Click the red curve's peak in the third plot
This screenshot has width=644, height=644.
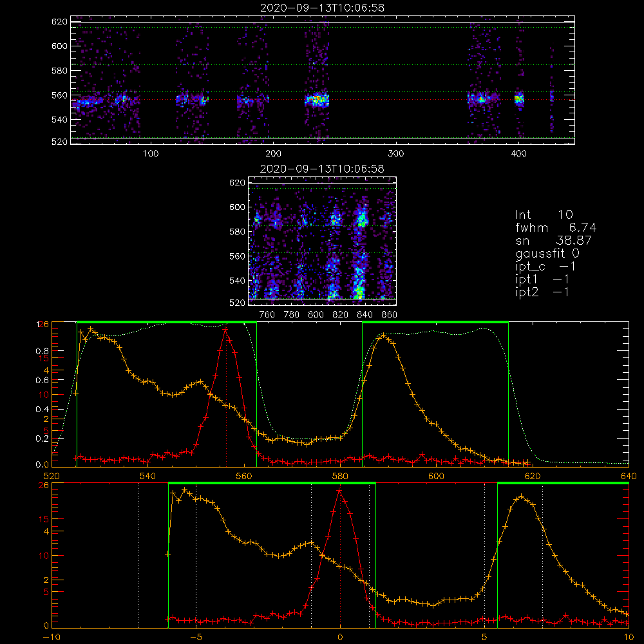[x=225, y=329]
